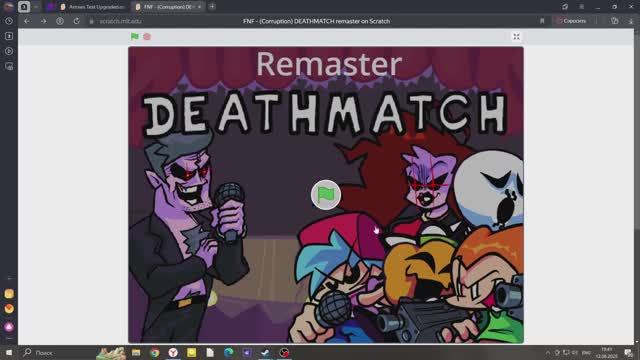Start project with small green flag above stage
This screenshot has height=360, width=640.
pos(135,36)
